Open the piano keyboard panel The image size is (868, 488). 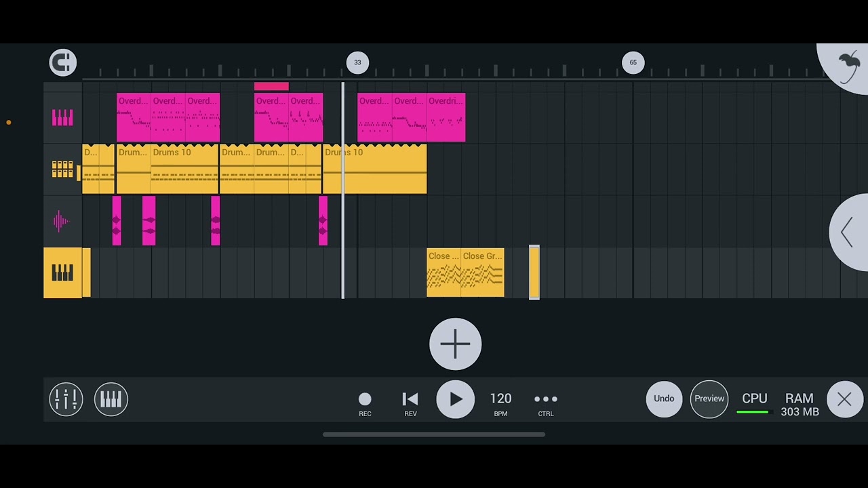pos(111,399)
